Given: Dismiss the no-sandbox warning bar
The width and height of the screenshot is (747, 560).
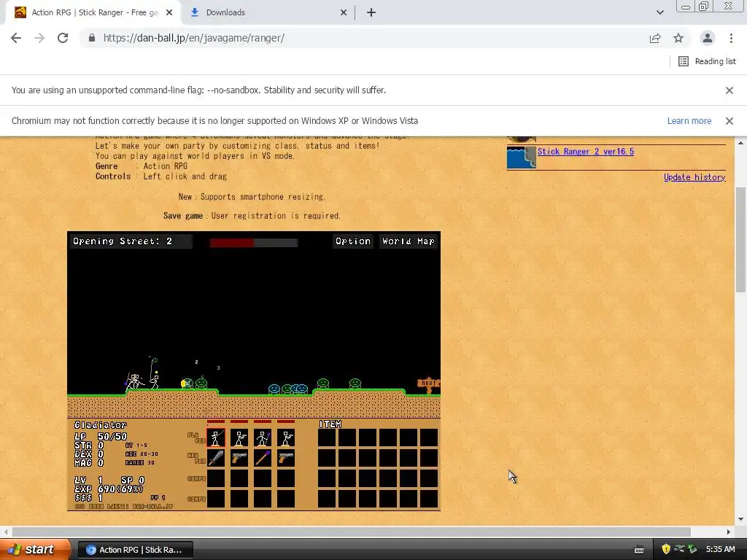Looking at the screenshot, I should point(729,90).
